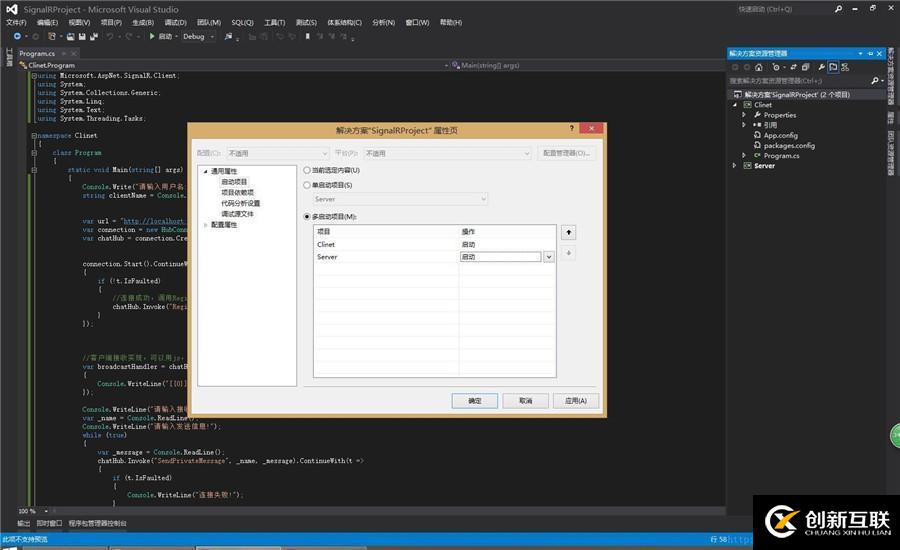Open the 编辑(E) menu

[x=47, y=22]
